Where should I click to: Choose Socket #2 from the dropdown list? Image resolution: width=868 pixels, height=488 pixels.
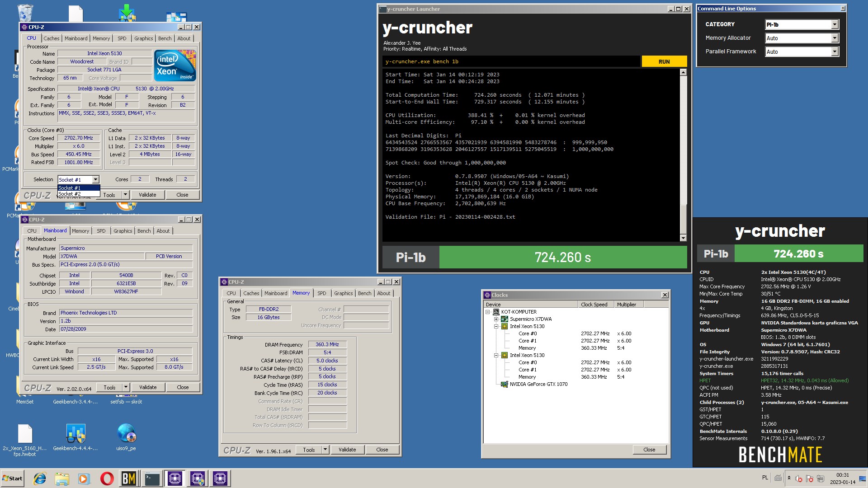[79, 194]
